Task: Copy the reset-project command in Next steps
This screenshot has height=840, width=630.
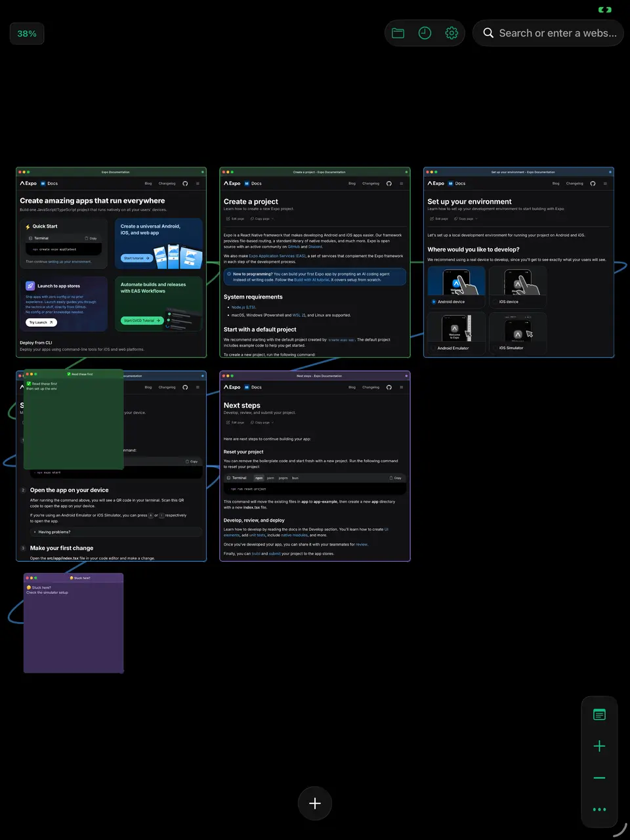Action: coord(396,478)
